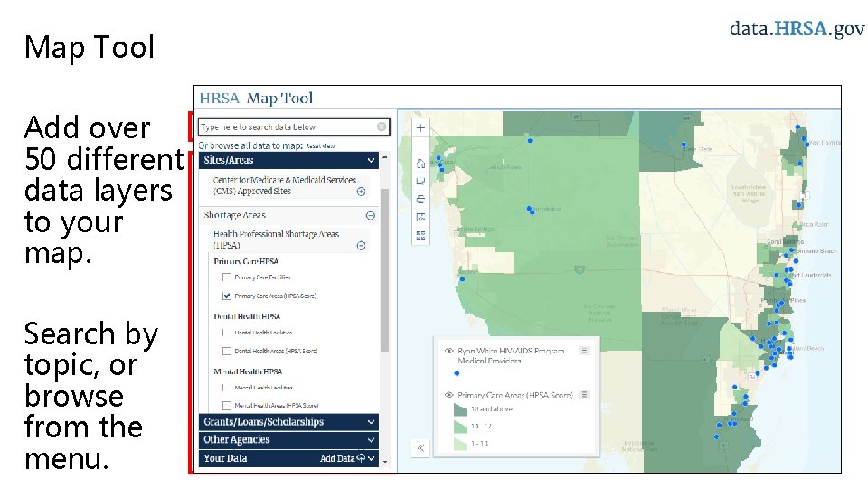Open Primary Care Areas legend options icon
The width and height of the screenshot is (868, 488).
pyautogui.click(x=584, y=395)
